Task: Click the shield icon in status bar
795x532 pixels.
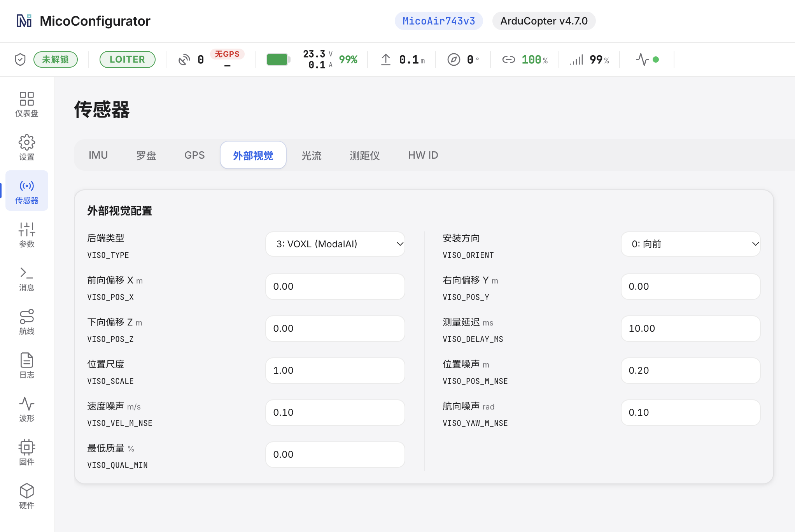Action: (x=20, y=59)
